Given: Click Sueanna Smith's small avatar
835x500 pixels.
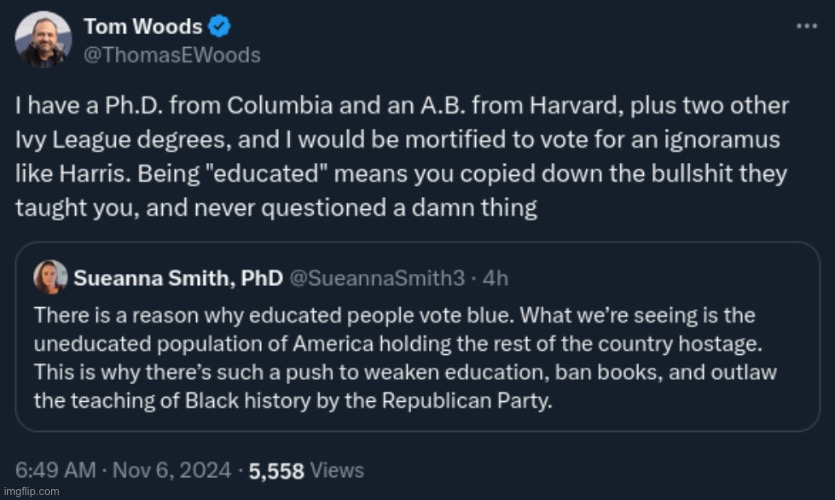Looking at the screenshot, I should pyautogui.click(x=50, y=276).
